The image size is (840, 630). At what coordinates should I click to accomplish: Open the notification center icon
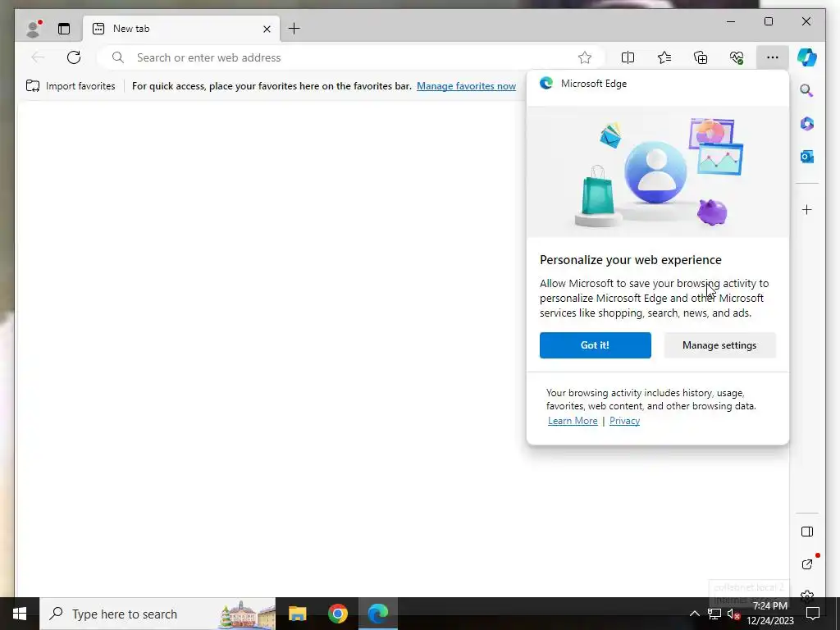point(813,614)
